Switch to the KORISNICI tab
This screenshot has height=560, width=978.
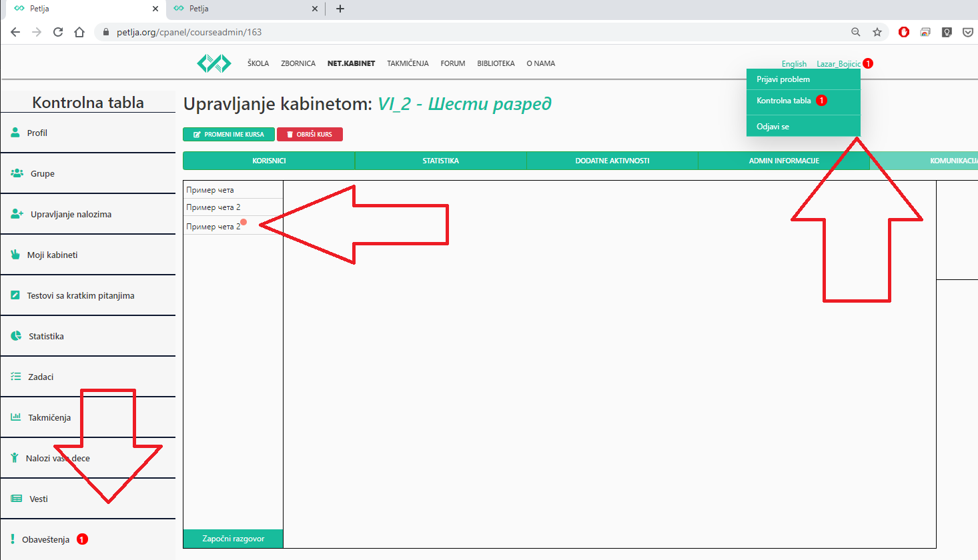tap(269, 161)
